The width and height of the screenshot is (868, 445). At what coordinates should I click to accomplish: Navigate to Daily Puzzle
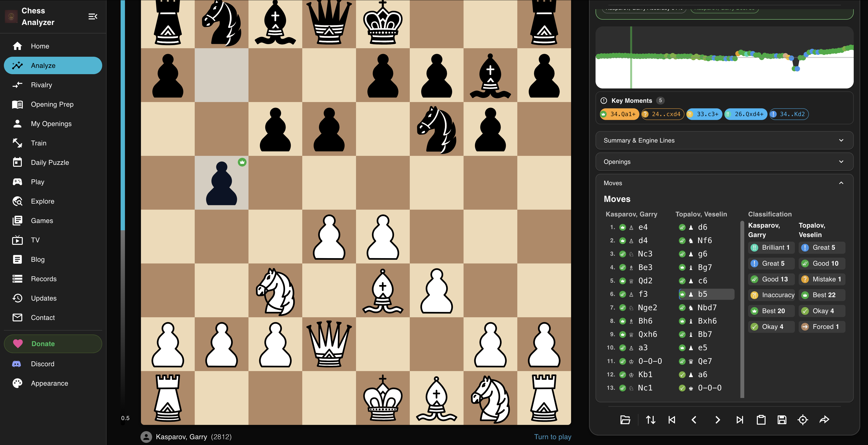click(x=50, y=162)
